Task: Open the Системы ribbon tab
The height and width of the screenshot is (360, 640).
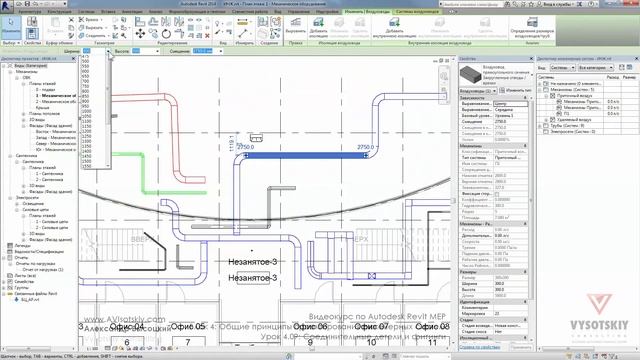Action: tap(85, 12)
